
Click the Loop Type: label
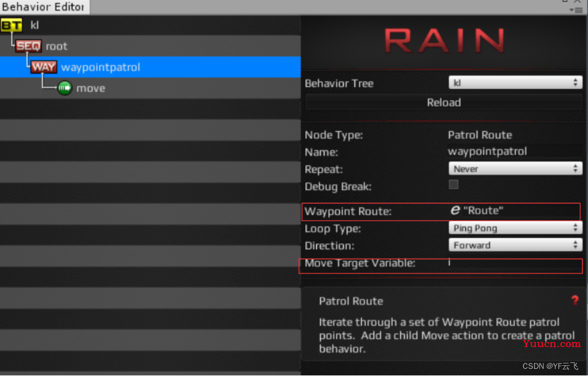coord(333,229)
